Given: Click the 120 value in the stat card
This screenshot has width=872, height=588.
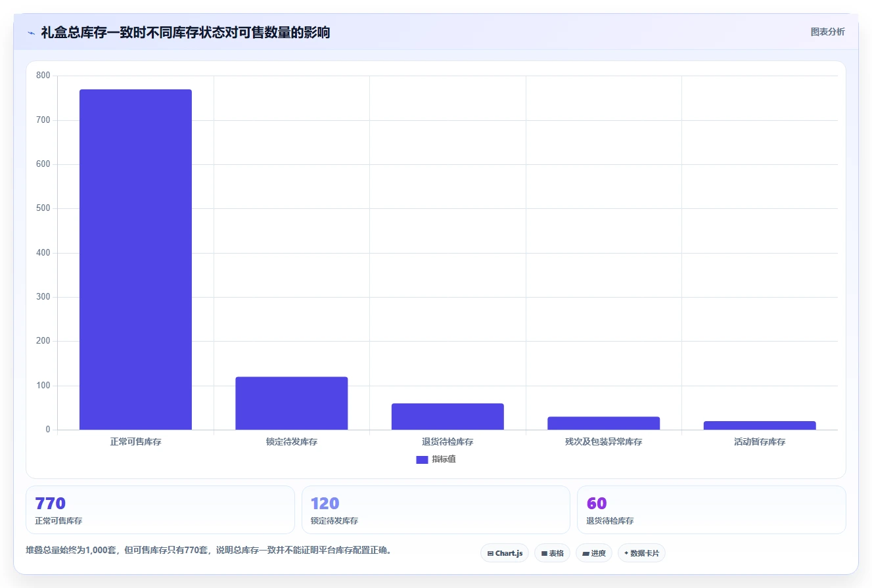Looking at the screenshot, I should (325, 504).
